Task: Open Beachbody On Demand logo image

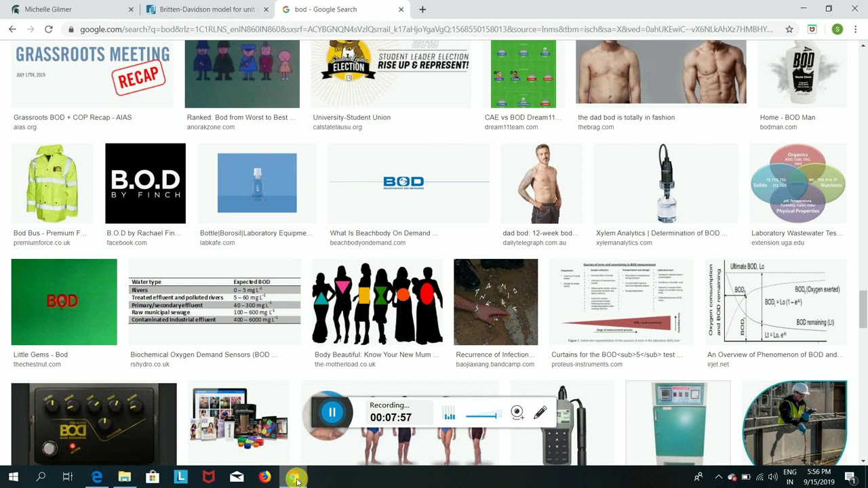Action: [x=408, y=183]
